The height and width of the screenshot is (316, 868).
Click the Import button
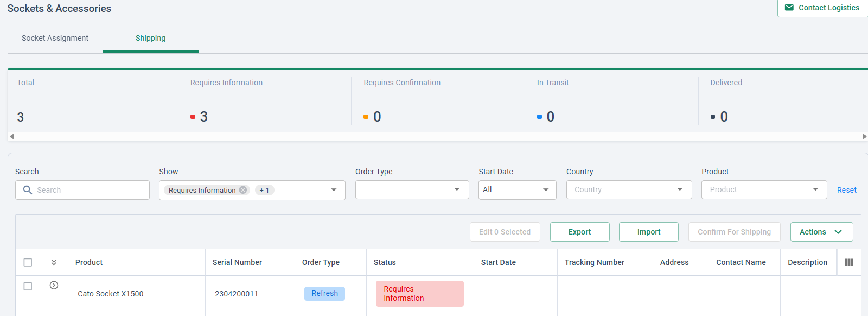pyautogui.click(x=649, y=232)
